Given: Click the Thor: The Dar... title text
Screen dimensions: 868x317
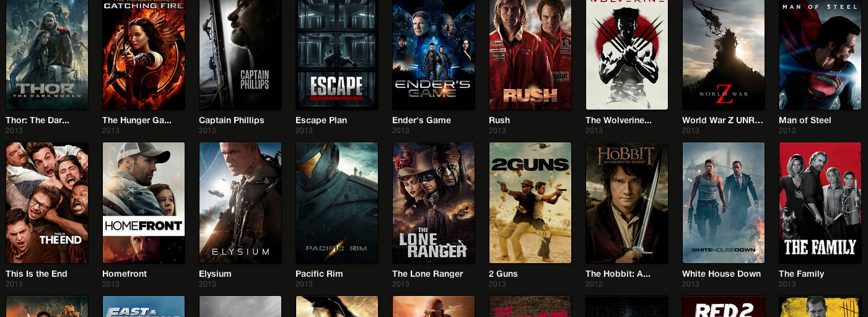Looking at the screenshot, I should [x=37, y=120].
